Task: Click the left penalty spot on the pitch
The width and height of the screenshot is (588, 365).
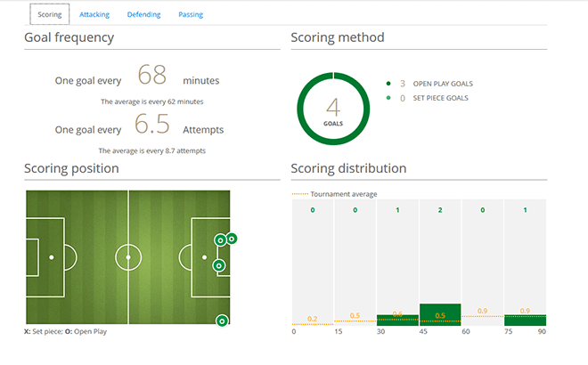Action: (52, 257)
